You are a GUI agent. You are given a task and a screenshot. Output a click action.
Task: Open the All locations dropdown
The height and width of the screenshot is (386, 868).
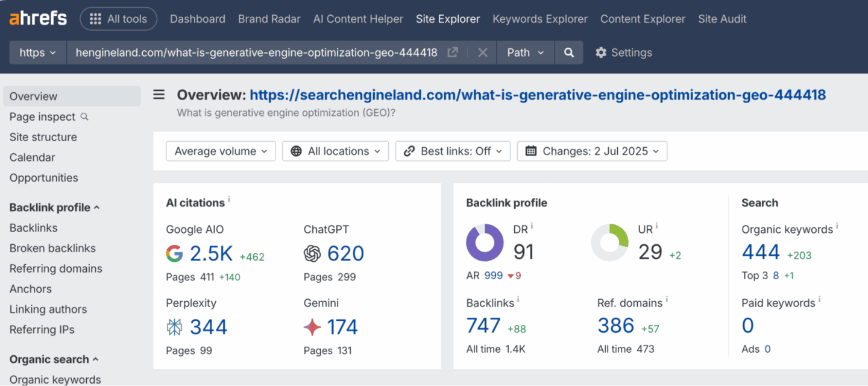click(x=335, y=151)
